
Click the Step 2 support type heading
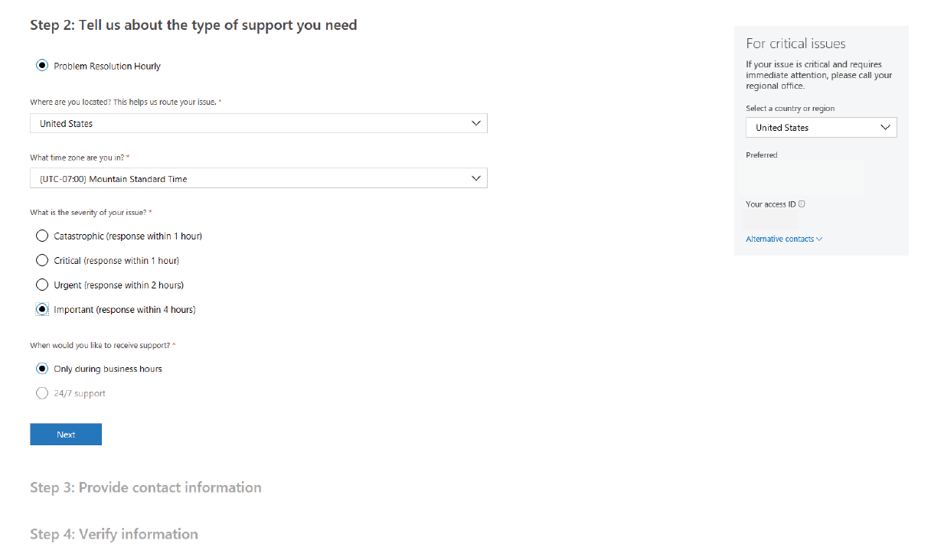coord(193,25)
